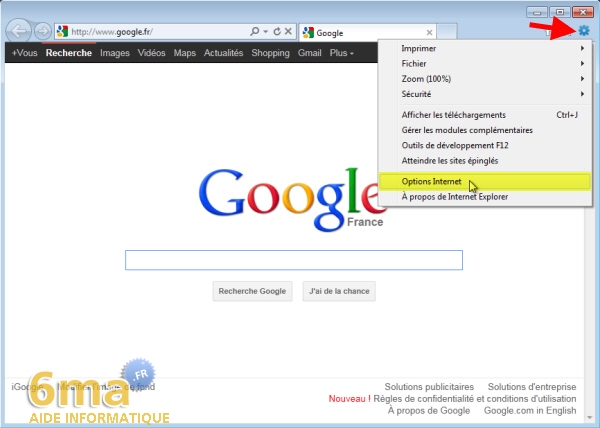The height and width of the screenshot is (428, 600).
Task: Open Shopping in Google bar
Action: (271, 53)
